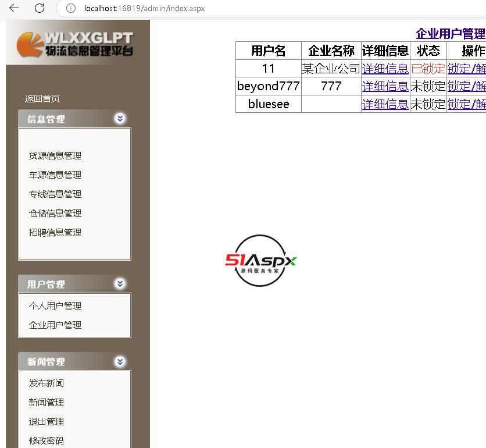Select 专线信息管理 menu item
The height and width of the screenshot is (448, 486).
55,194
